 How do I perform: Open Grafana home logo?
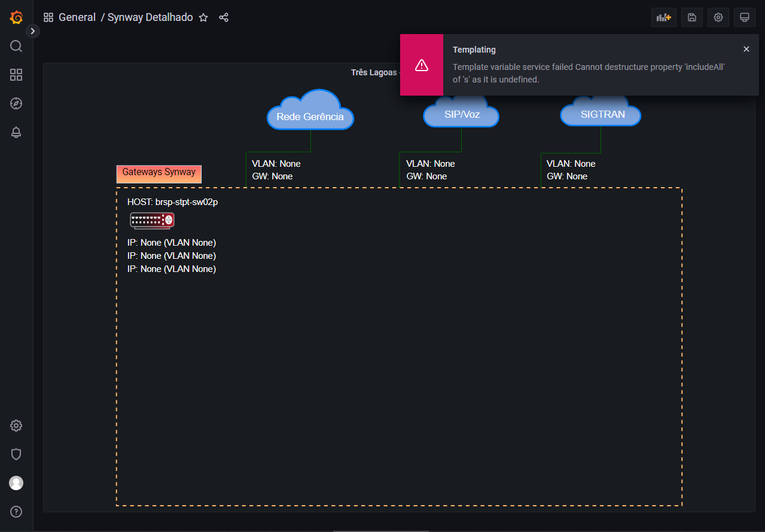(x=16, y=17)
